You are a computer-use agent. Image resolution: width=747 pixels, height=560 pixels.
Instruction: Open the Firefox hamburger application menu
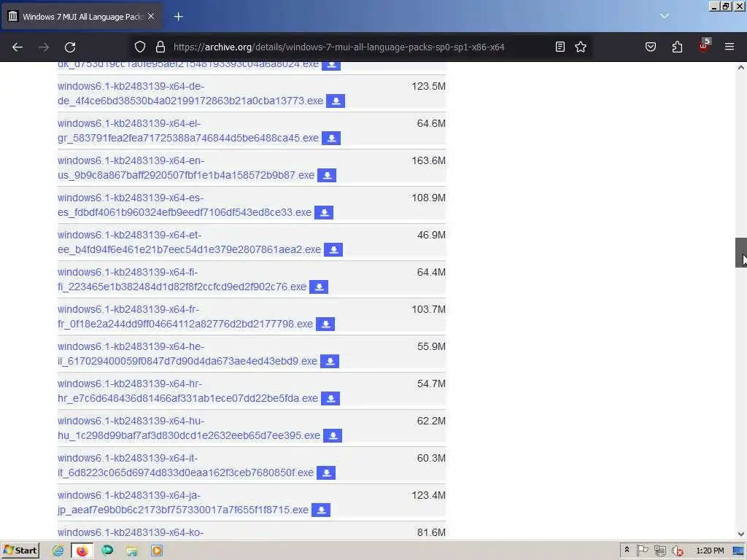click(x=729, y=47)
